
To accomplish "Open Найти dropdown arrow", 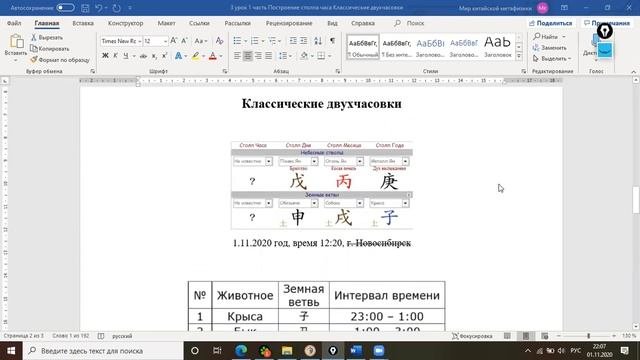I will (x=564, y=37).
